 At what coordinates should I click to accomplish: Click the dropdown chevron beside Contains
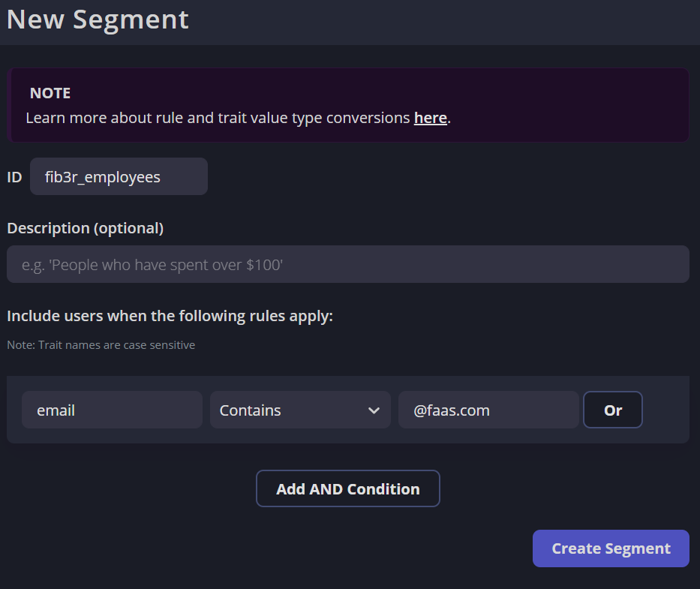pos(374,410)
